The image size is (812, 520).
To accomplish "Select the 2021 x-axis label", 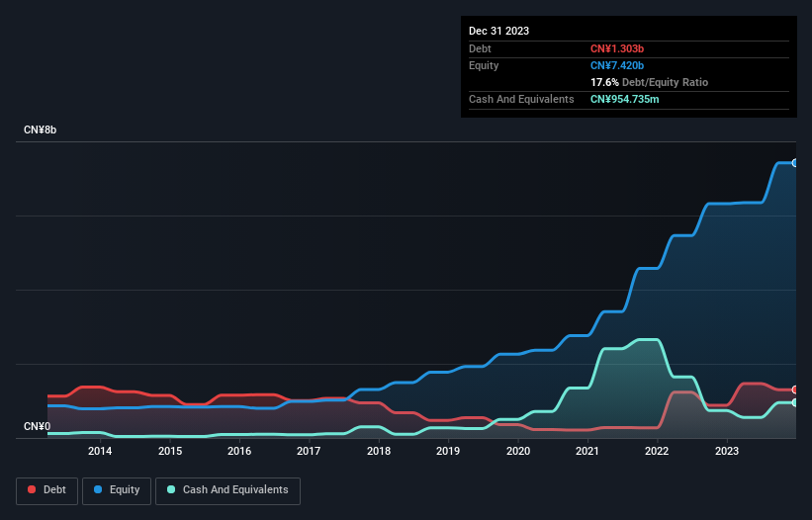I will pos(587,451).
